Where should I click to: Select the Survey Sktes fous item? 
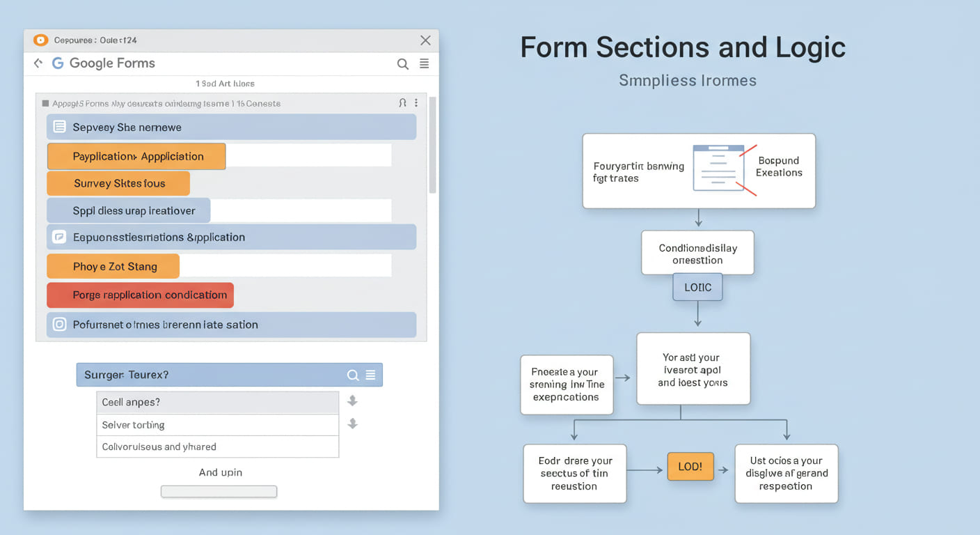(118, 184)
